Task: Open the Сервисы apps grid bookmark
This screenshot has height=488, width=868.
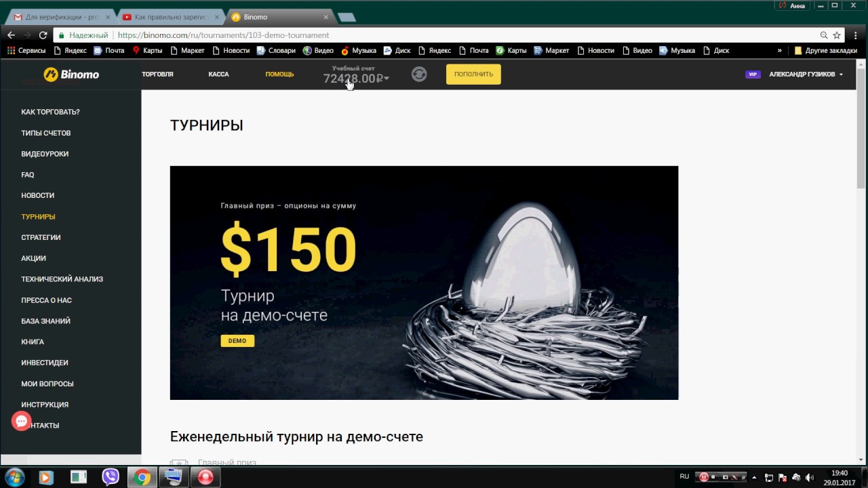Action: tap(26, 50)
